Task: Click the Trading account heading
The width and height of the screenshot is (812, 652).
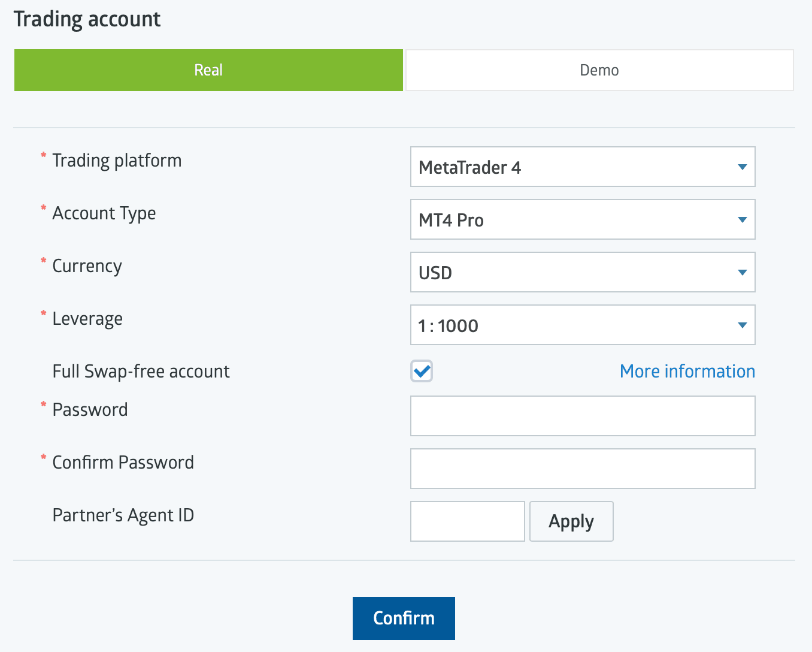Action: coord(87,19)
